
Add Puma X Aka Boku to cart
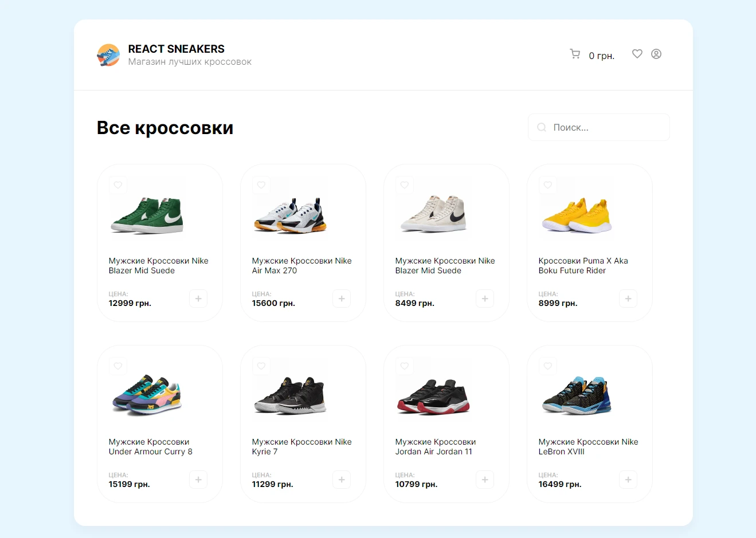628,299
